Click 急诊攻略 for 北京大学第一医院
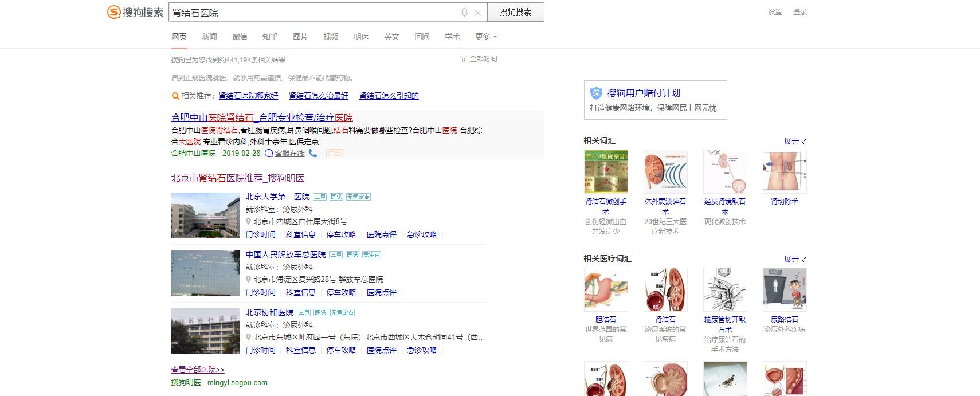The height and width of the screenshot is (396, 980). point(422,234)
